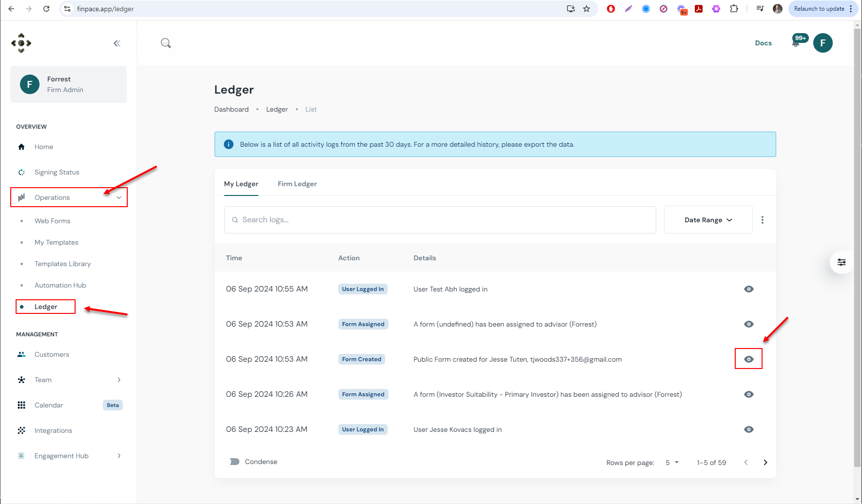Open ledger table three-dot options menu
This screenshot has height=504, width=862.
pos(763,220)
